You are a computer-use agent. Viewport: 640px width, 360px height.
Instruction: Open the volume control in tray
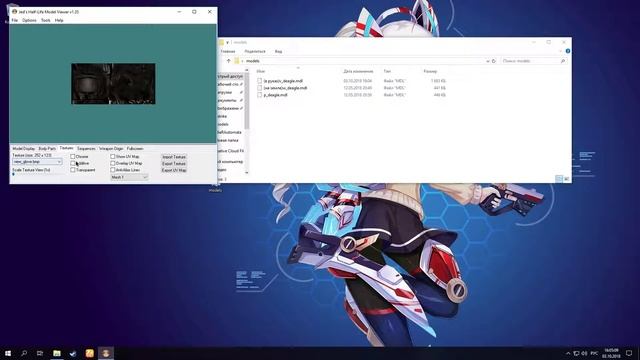584,353
